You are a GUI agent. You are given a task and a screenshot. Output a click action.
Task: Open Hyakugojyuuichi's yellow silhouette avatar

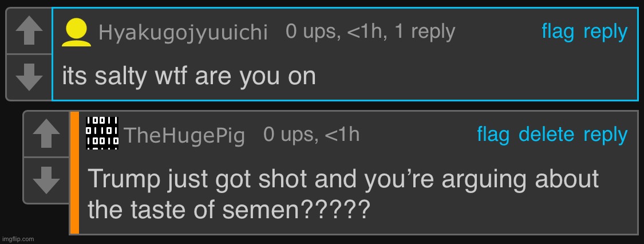click(76, 33)
